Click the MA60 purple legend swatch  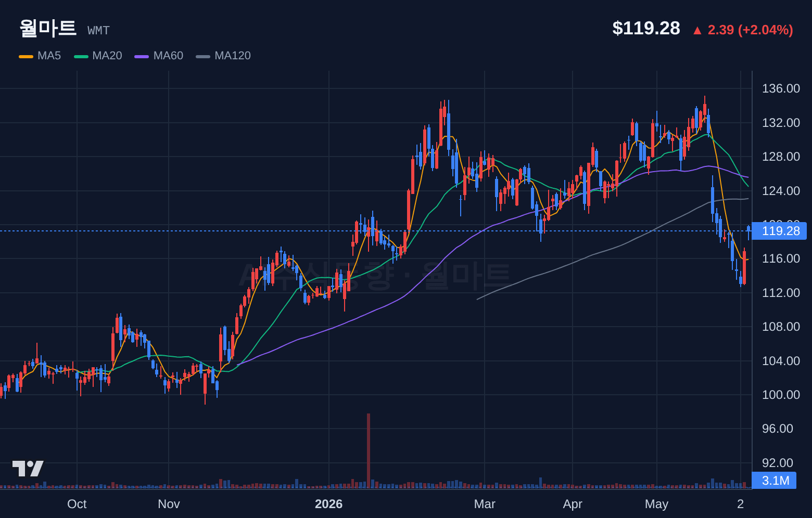[x=142, y=56]
